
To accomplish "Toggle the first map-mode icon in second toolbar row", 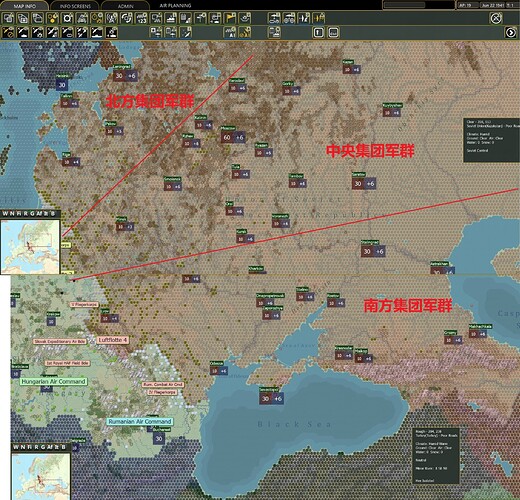I will [8, 33].
